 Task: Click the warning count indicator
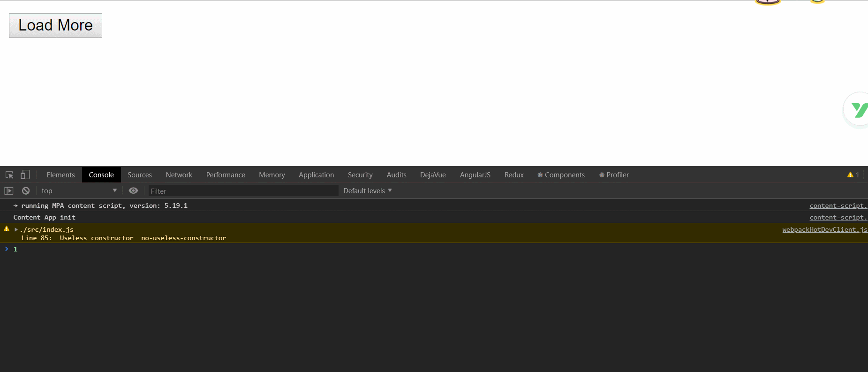coord(853,175)
